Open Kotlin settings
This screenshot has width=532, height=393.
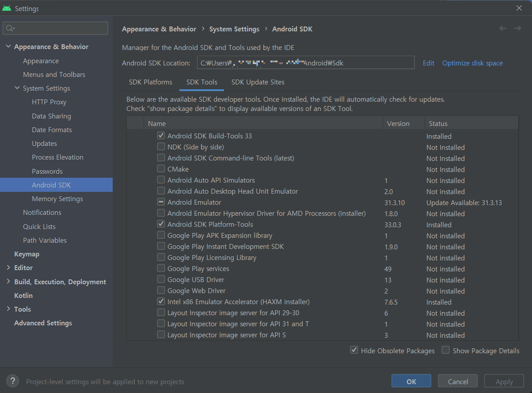[23, 295]
